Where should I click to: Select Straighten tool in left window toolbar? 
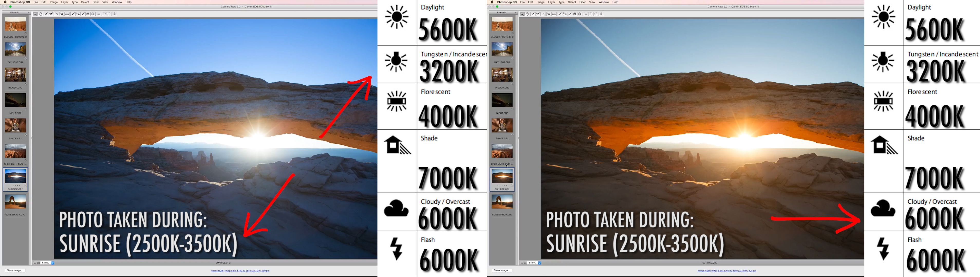coord(67,14)
